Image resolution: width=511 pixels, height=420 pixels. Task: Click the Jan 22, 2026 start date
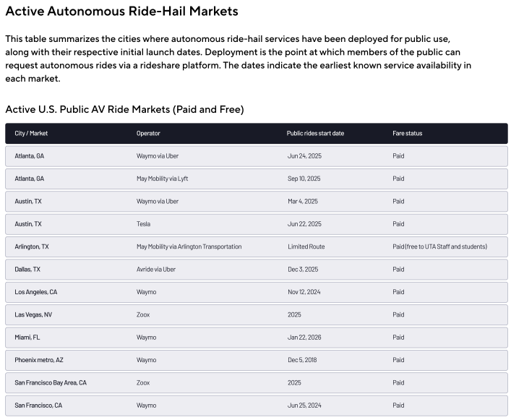(x=304, y=338)
